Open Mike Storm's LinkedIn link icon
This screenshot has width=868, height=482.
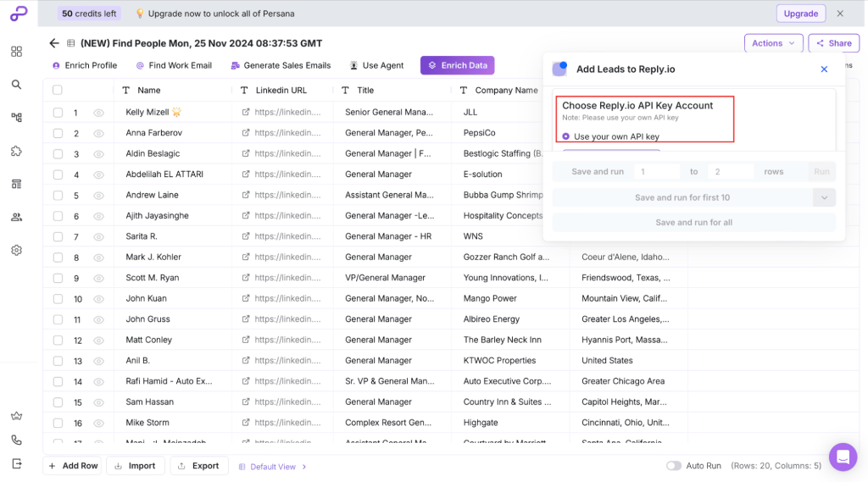click(246, 422)
